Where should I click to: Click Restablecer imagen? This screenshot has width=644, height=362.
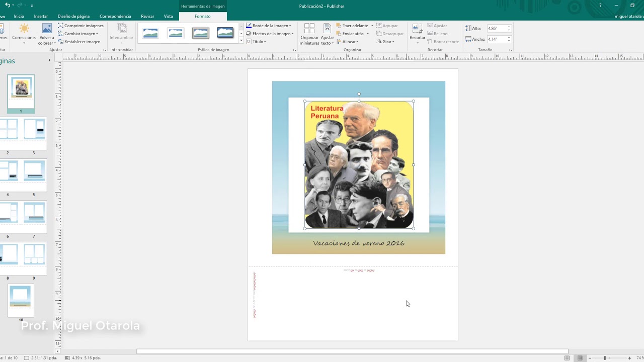(79, 42)
